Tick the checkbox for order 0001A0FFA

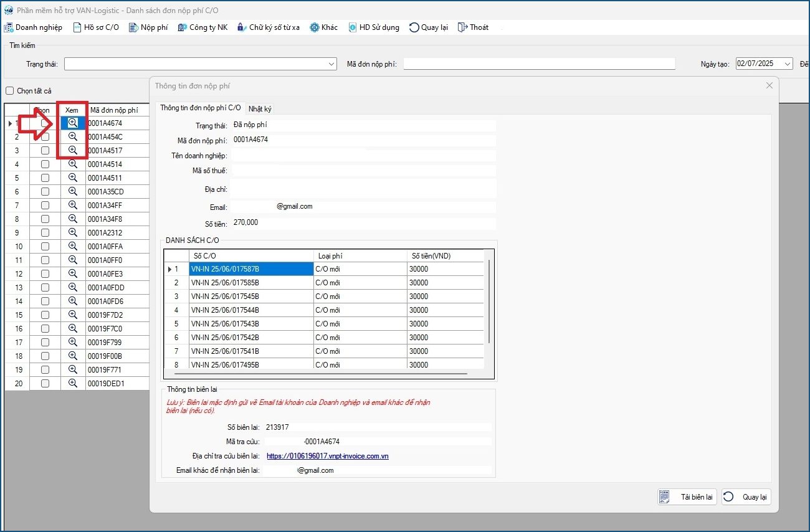45,247
